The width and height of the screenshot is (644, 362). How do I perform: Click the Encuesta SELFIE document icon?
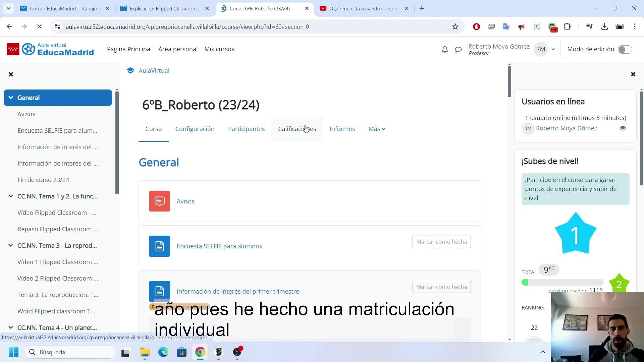coord(159,246)
